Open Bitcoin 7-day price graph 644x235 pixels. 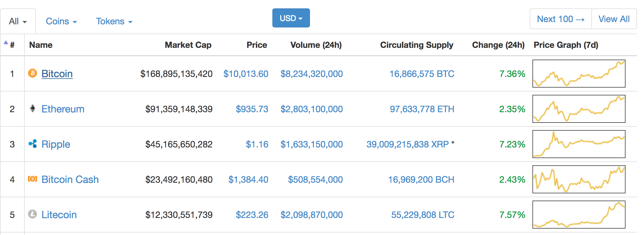tap(579, 74)
